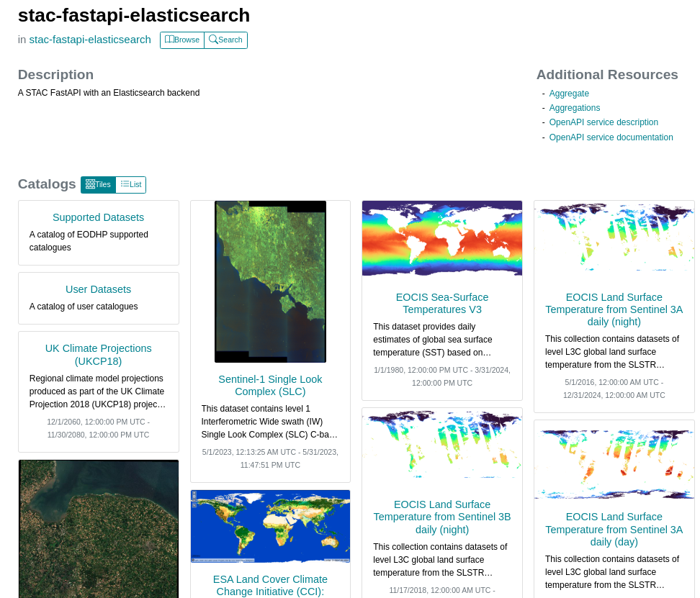Open EOCIS Land Surface Temperature Sentinel 3A (night)
This screenshot has width=700, height=598.
coord(614,309)
